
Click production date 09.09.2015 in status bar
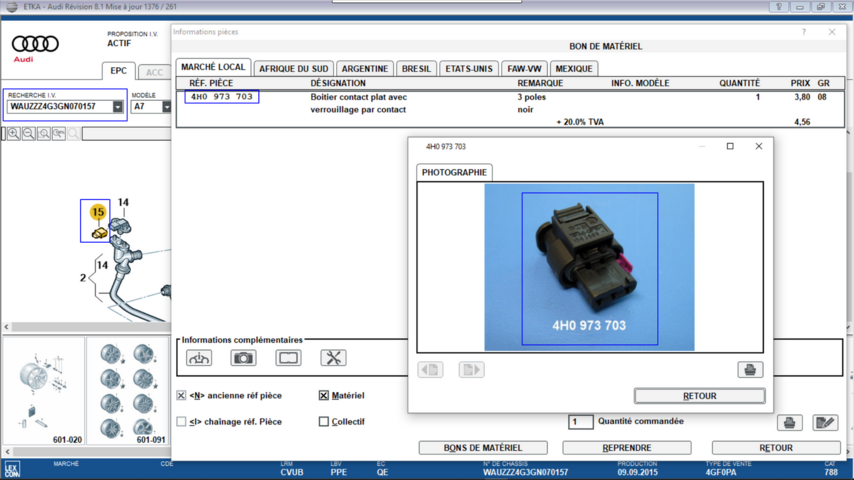pos(637,472)
